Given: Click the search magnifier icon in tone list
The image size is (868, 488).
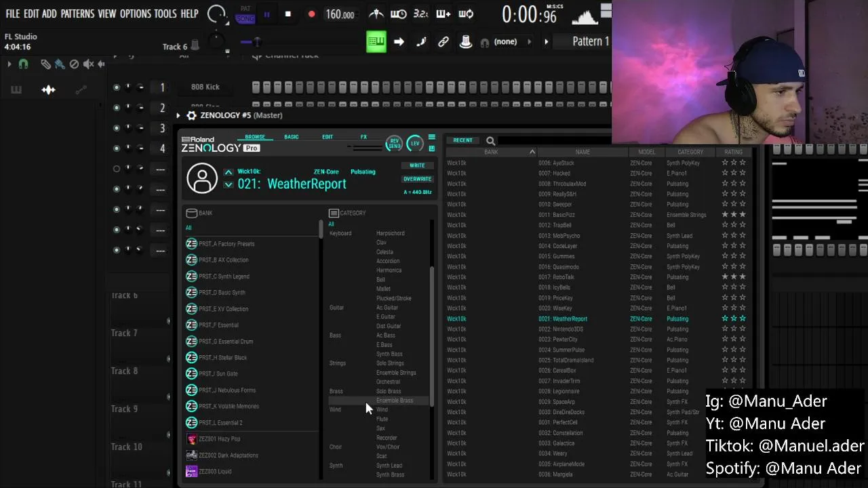Looking at the screenshot, I should pyautogui.click(x=490, y=141).
